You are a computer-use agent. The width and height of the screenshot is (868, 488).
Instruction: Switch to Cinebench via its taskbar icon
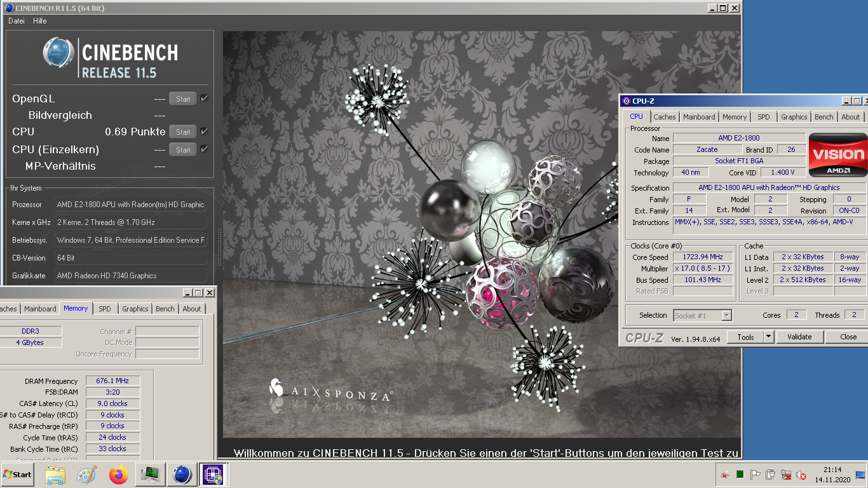(x=182, y=475)
